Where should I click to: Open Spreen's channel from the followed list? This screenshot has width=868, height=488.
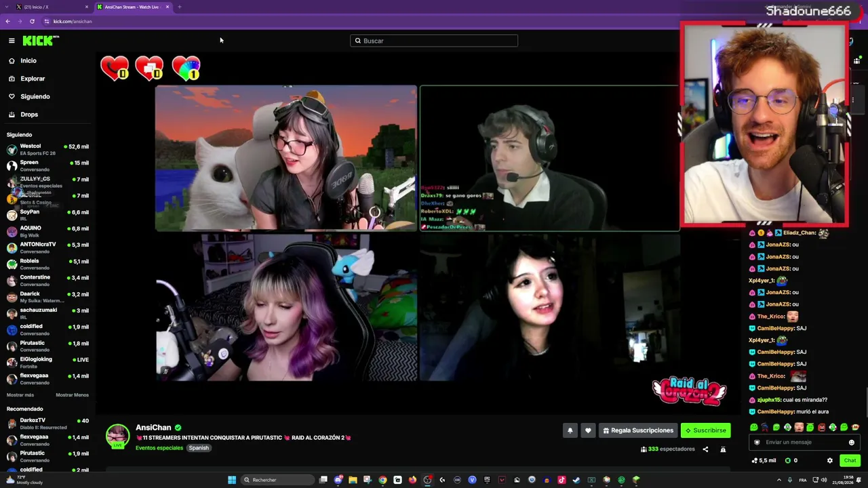click(47, 165)
